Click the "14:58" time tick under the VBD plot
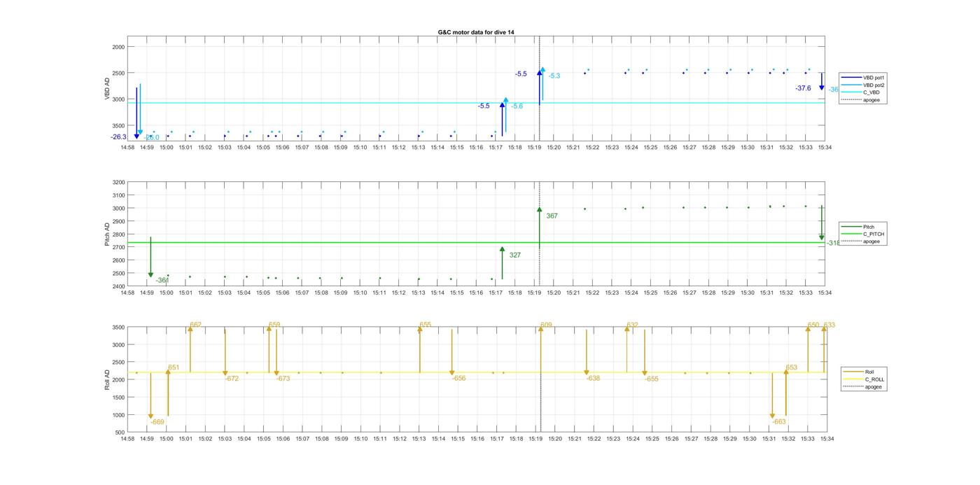 [127, 148]
